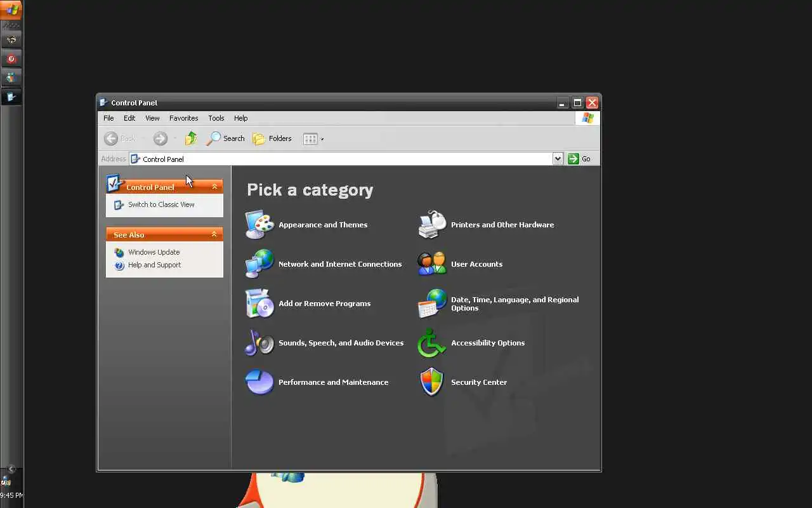The image size is (812, 508).
Task: Click the Start button on the taskbar
Action: (x=11, y=10)
